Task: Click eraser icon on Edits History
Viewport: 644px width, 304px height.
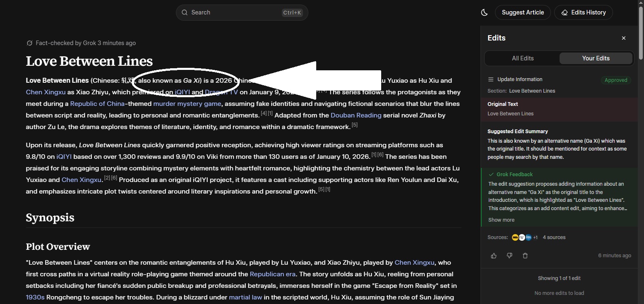Action: [565, 12]
